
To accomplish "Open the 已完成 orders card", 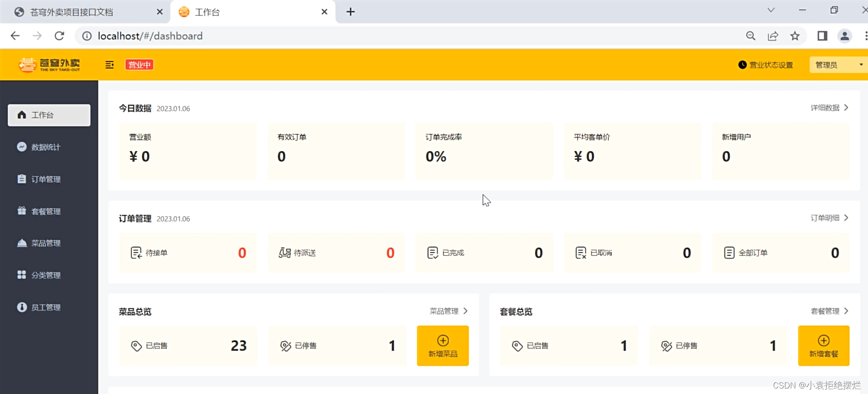I will [x=485, y=253].
